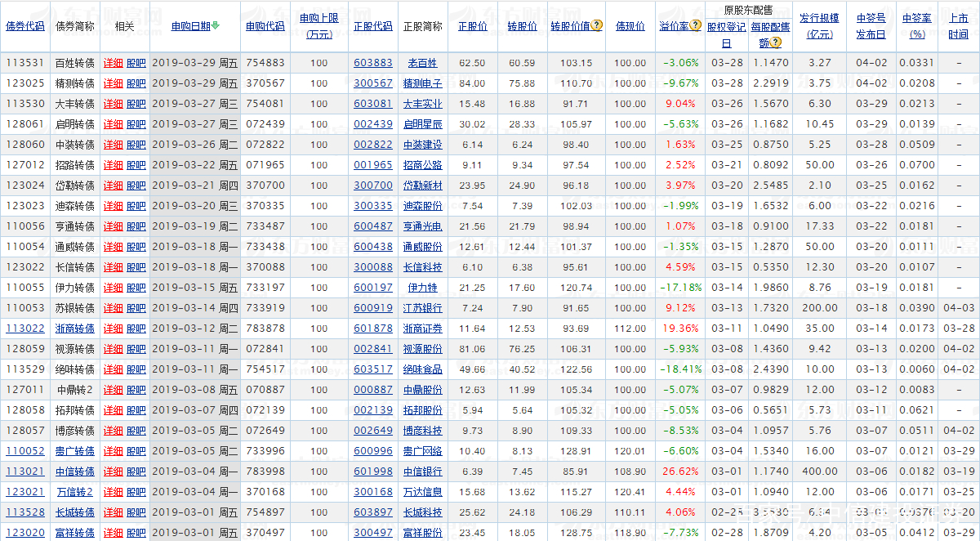The width and height of the screenshot is (980, 541).
Task: Open stock name link 万达信息
Action: point(423,492)
